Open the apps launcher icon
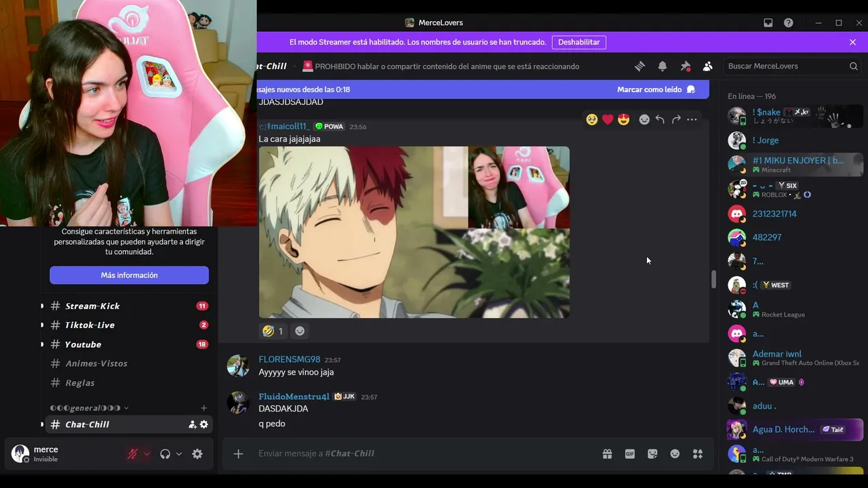Image resolution: width=868 pixels, height=488 pixels. pyautogui.click(x=698, y=454)
